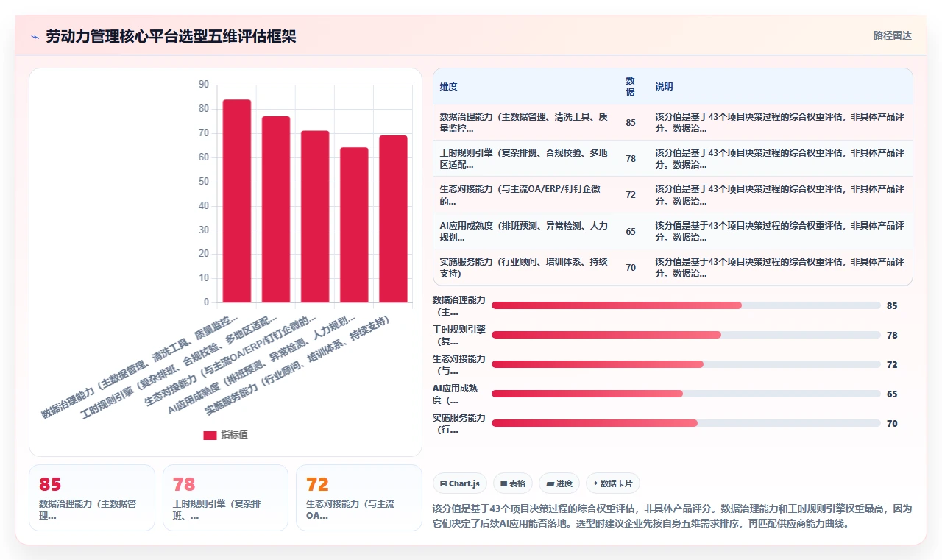The height and width of the screenshot is (560, 942).
Task: Click the 数据治理能力 progress bar with value 85
Action: click(686, 305)
